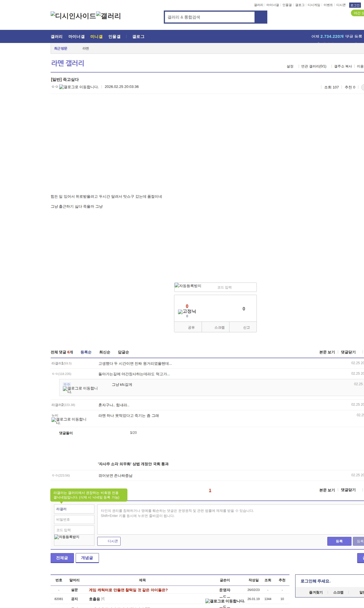Click the 신고 report button
The image size is (364, 608).
246,327
